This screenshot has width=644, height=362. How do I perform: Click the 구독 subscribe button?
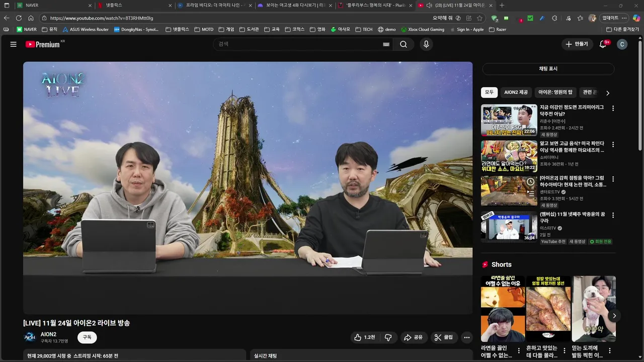tap(87, 337)
